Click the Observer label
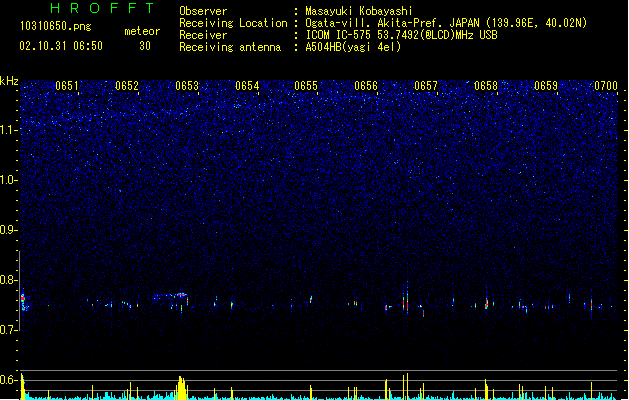Screen dimensions: 629x400 tap(203, 11)
